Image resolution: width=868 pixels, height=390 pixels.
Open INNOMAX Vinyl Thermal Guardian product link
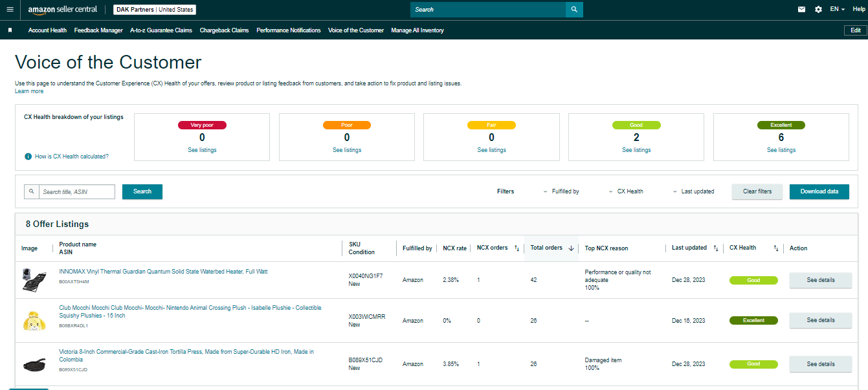163,272
